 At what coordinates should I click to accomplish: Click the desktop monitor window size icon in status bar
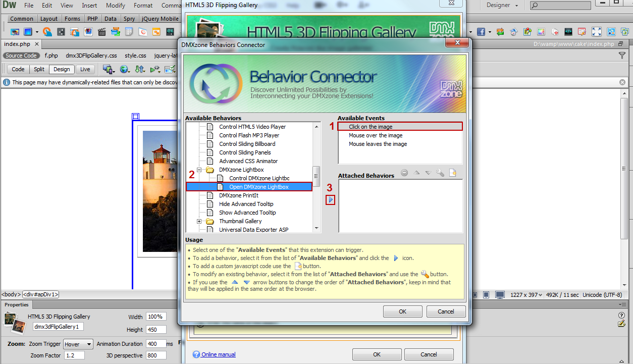tap(500, 295)
